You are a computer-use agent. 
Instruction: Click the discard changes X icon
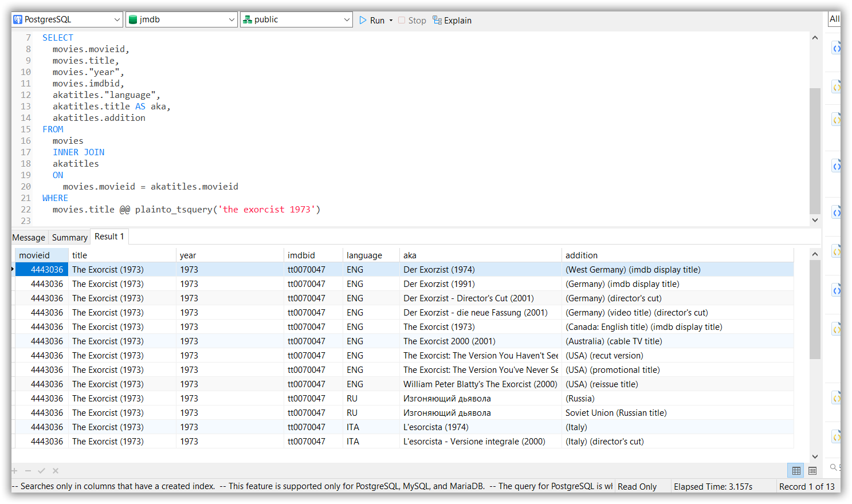coord(56,471)
